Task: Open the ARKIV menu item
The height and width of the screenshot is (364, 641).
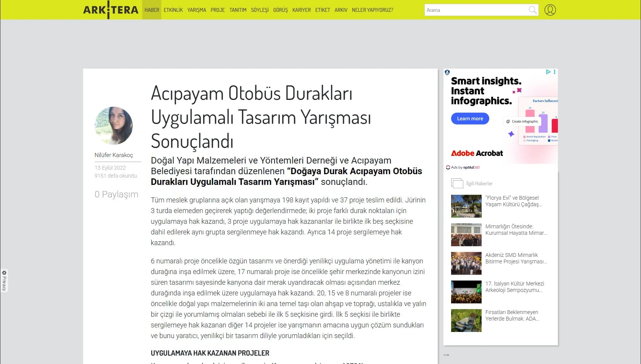Action: tap(341, 10)
